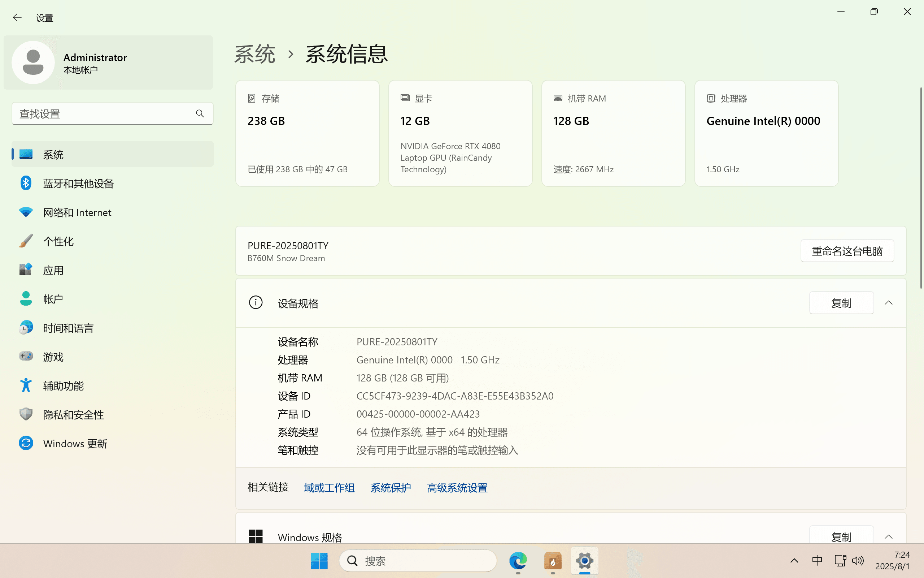Screen dimensions: 924x578
Task: Click the 没有可用于此显示器的笔或触控输入 value
Action: (437, 450)
